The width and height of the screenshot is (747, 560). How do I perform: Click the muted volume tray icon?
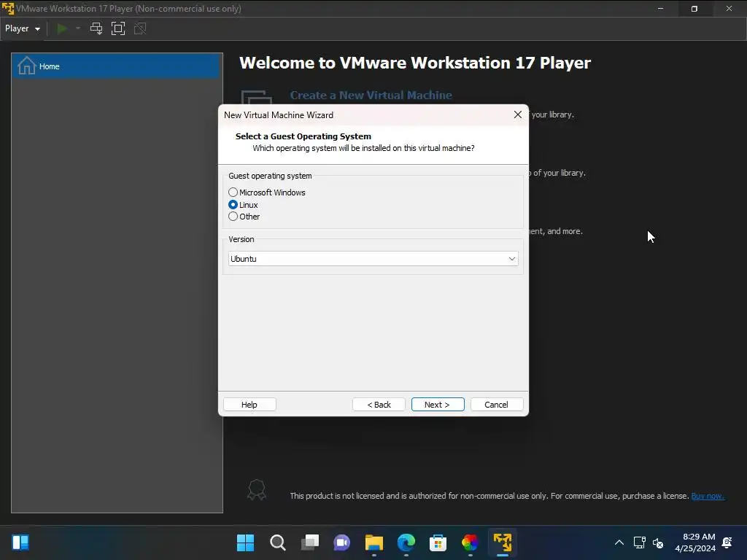[658, 542]
